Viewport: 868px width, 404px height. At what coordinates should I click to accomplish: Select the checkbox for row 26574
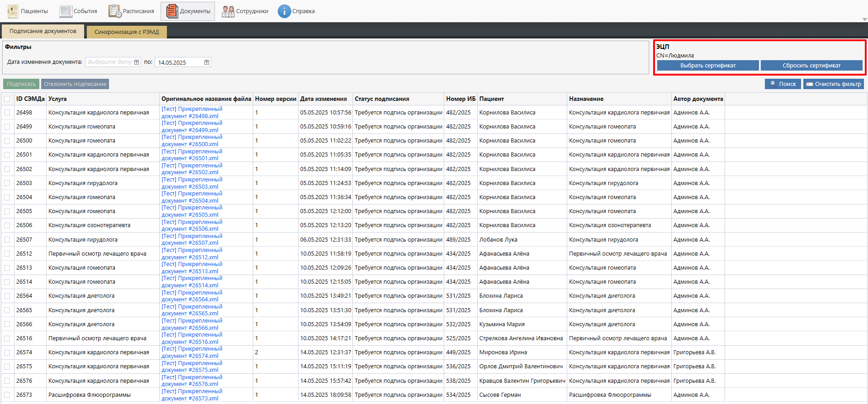point(7,352)
